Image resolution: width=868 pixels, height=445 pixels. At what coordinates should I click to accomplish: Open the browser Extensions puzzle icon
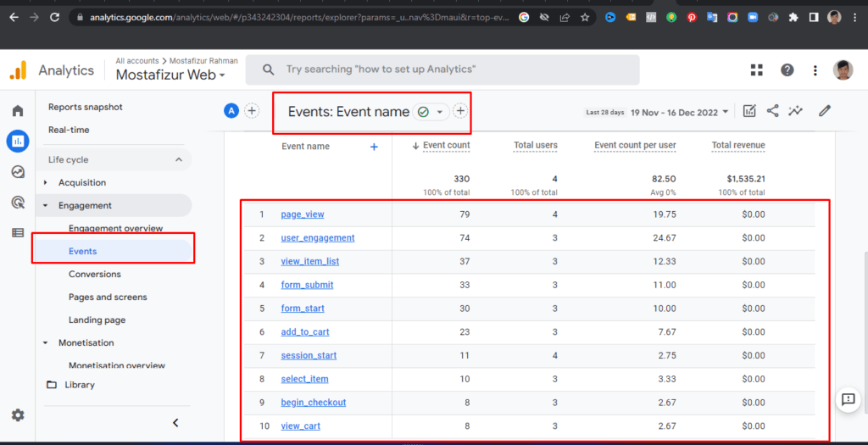[793, 17]
